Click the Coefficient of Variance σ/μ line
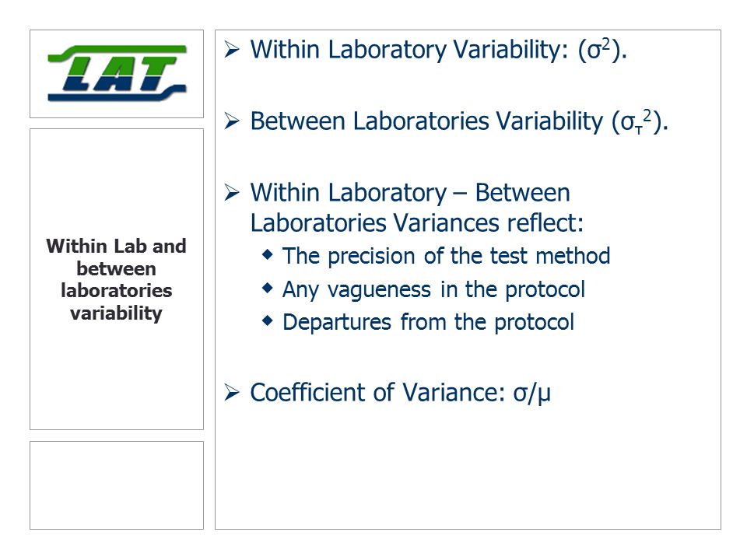 click(x=400, y=394)
